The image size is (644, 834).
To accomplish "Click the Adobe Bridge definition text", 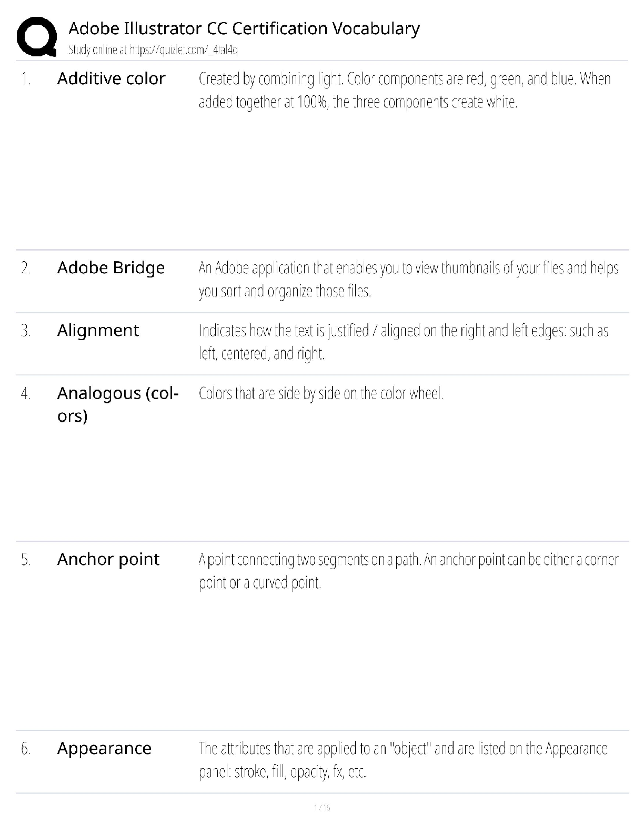I will tap(408, 279).
